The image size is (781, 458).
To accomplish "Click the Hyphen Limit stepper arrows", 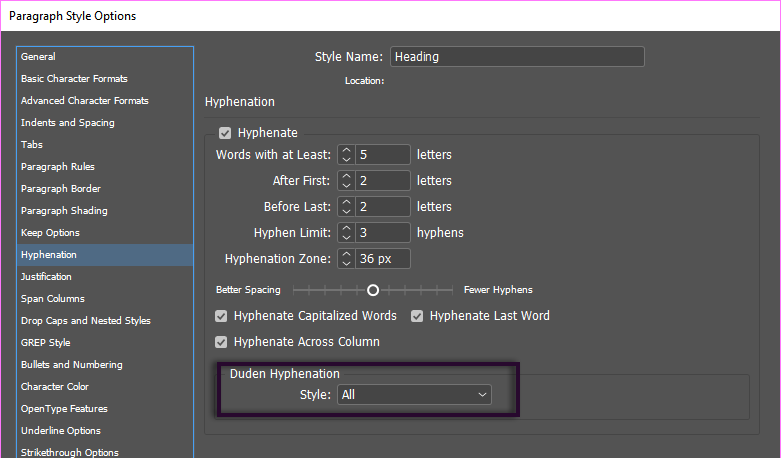I will coord(346,233).
